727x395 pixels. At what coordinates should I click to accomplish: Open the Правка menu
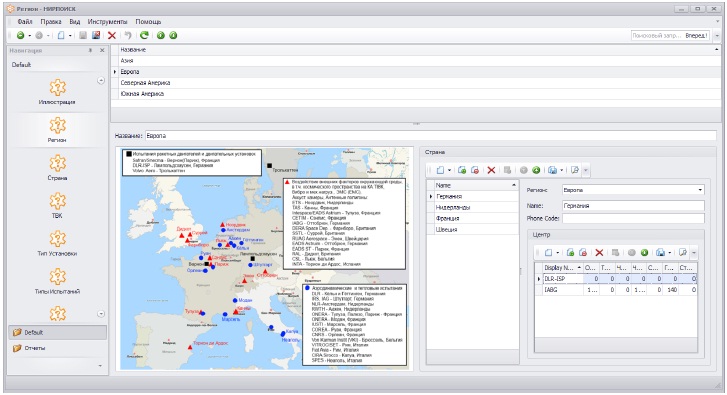[x=51, y=22]
